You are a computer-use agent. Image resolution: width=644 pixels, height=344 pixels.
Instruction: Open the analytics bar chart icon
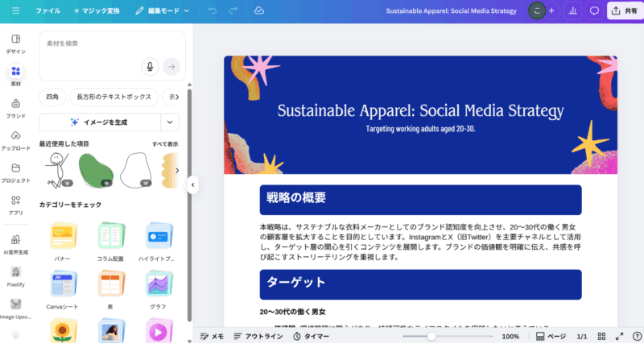pyautogui.click(x=573, y=11)
